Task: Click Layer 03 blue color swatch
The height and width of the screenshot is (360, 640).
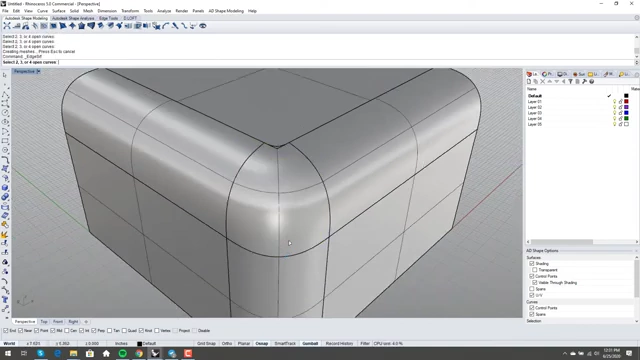Action: coord(627,113)
